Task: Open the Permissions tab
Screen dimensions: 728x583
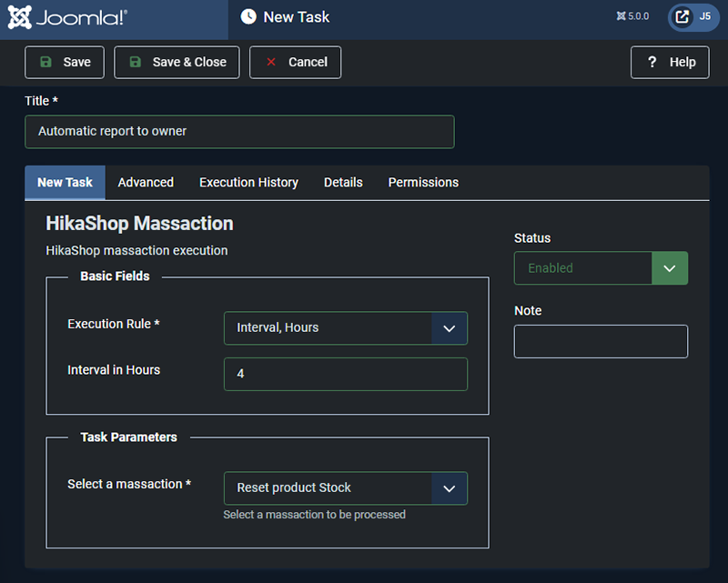Action: click(x=423, y=183)
